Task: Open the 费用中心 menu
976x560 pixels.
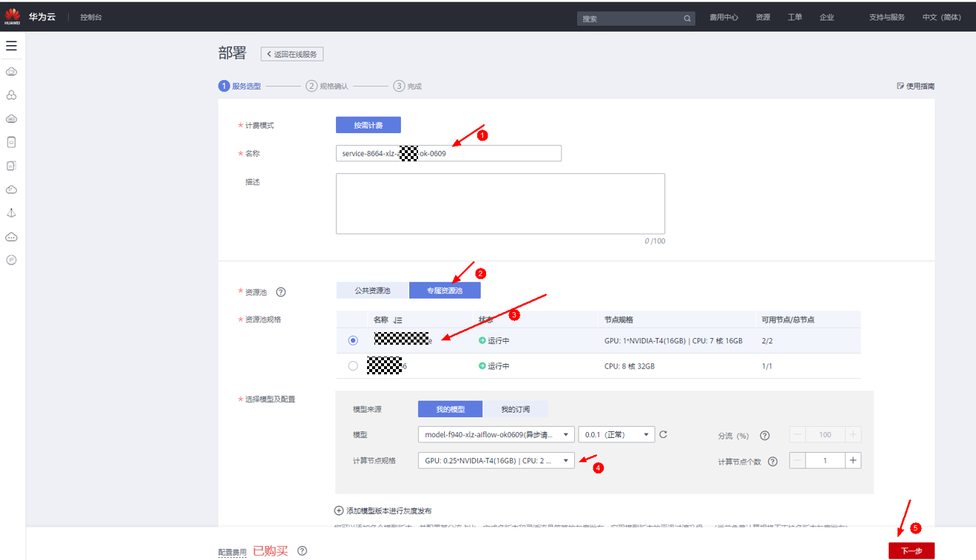Action: 724,17
